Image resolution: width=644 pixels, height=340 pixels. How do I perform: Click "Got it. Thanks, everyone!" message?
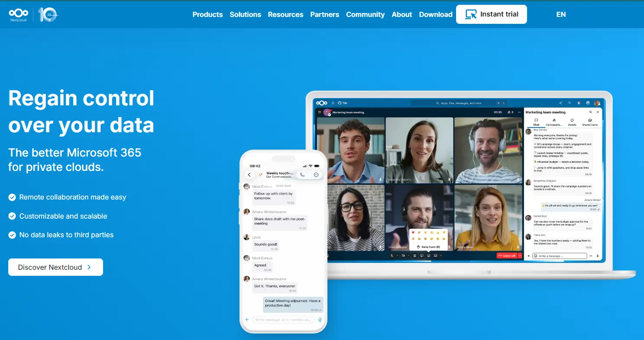[x=275, y=288]
